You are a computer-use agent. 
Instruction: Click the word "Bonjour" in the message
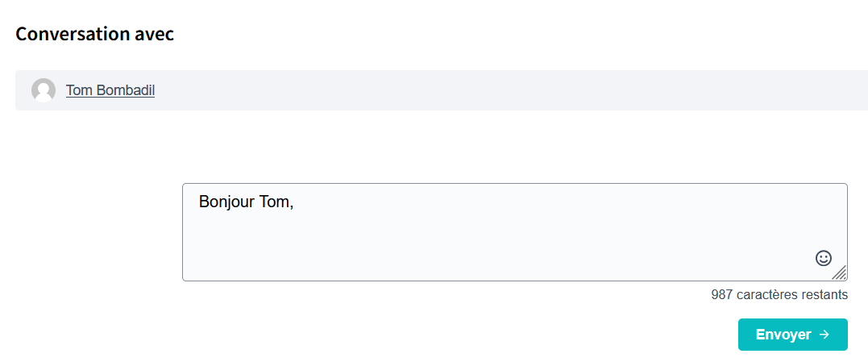point(226,202)
